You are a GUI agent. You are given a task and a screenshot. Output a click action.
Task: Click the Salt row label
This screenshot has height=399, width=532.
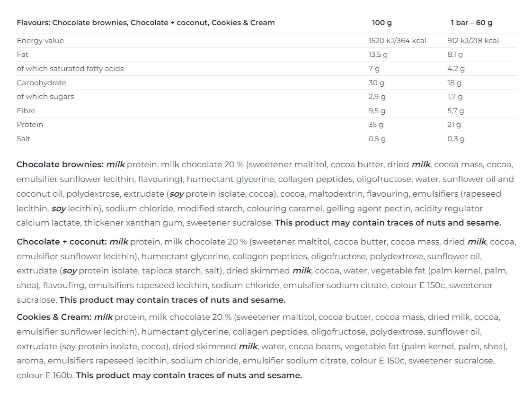(23, 139)
